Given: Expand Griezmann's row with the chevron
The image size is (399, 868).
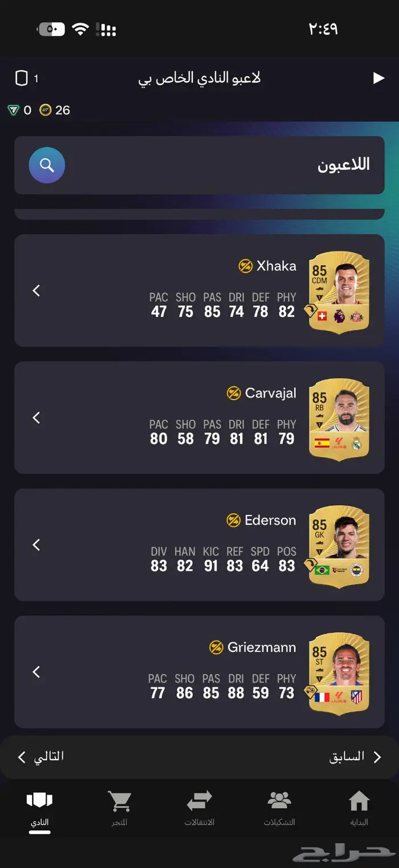Looking at the screenshot, I should coord(36,672).
